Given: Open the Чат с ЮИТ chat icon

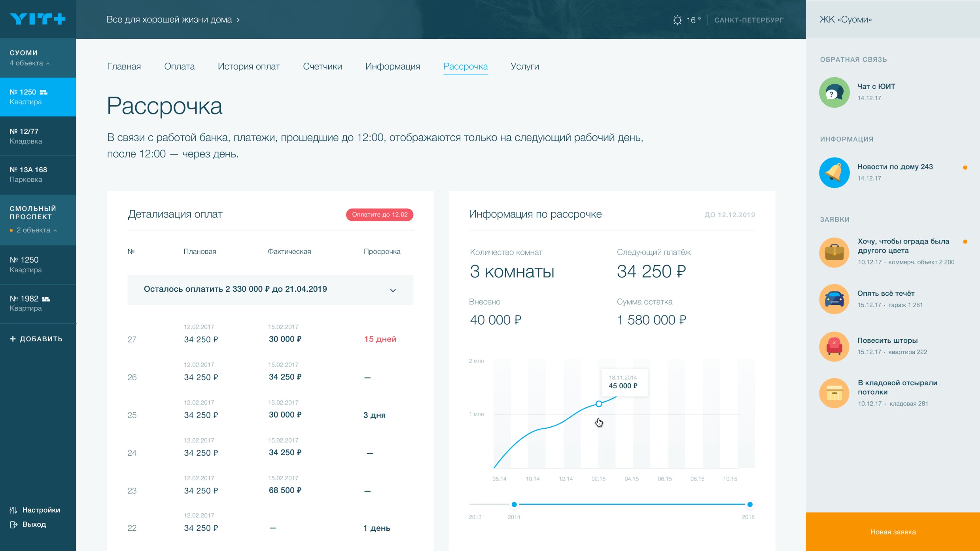Looking at the screenshot, I should click(834, 92).
